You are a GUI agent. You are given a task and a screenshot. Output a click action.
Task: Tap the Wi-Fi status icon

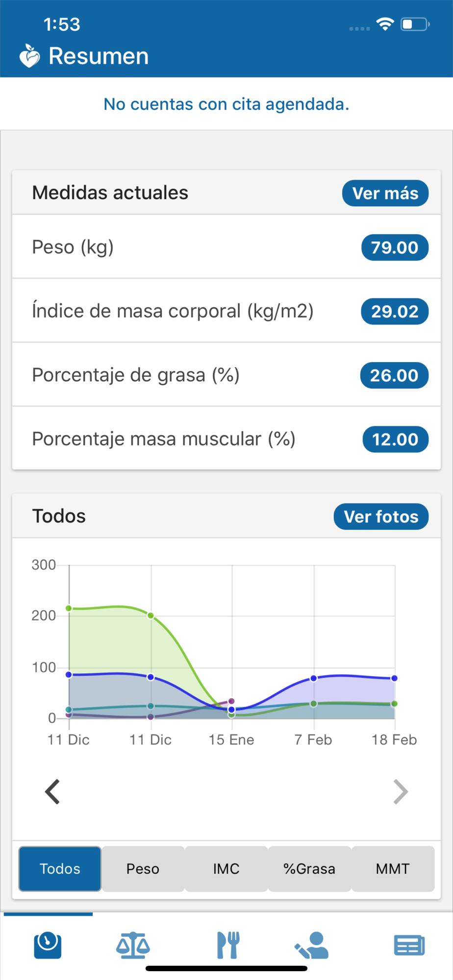(385, 24)
